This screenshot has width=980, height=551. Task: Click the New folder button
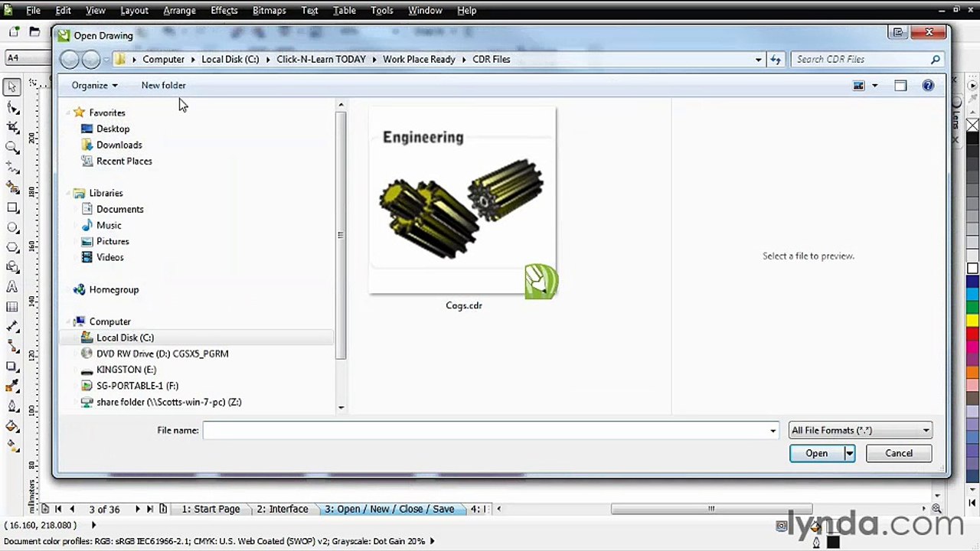[163, 86]
